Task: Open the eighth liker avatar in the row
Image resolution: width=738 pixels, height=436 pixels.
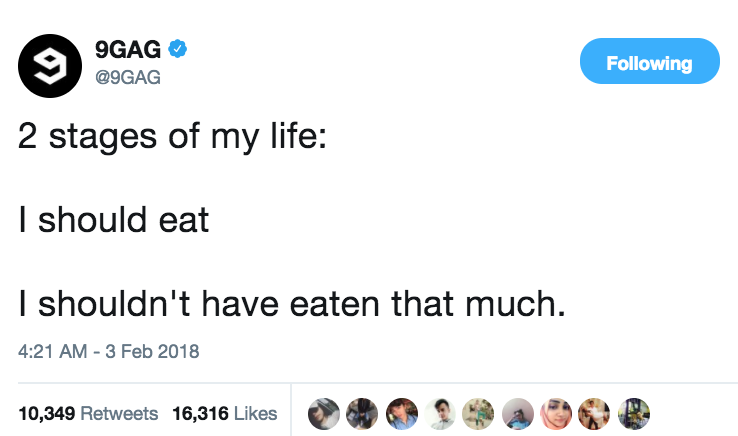Action: 595,412
